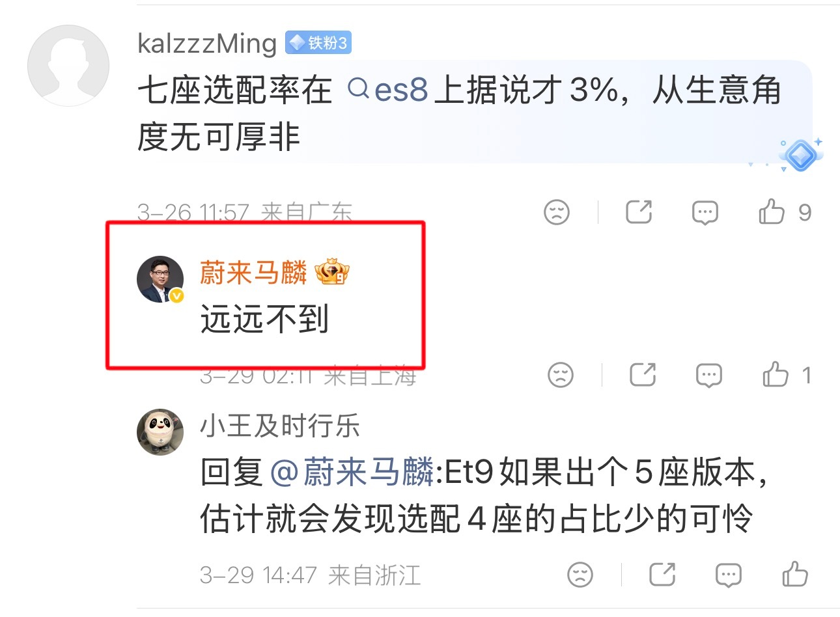Like 蔚来马麟's reply with 1 like
Image resolution: width=840 pixels, height=617 pixels.
point(787,375)
